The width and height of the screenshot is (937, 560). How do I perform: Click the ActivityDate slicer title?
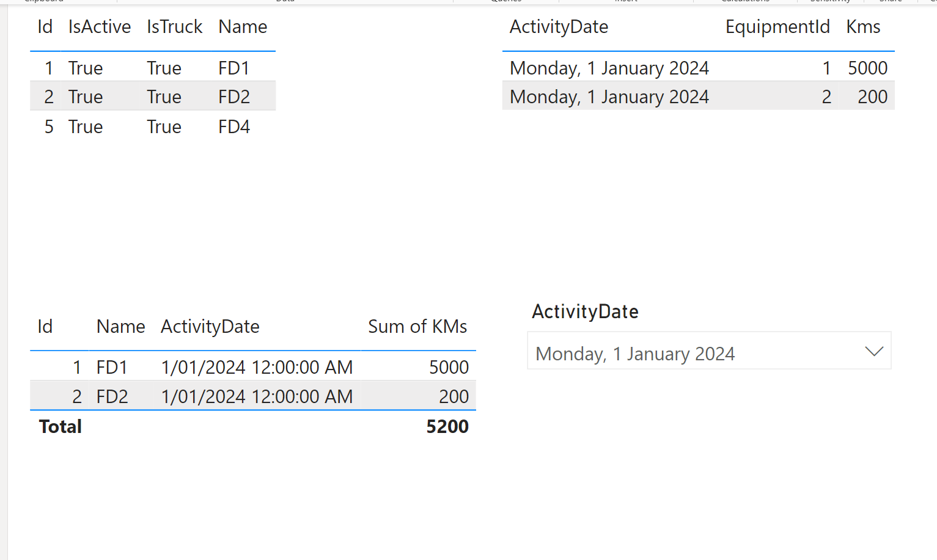click(x=585, y=311)
